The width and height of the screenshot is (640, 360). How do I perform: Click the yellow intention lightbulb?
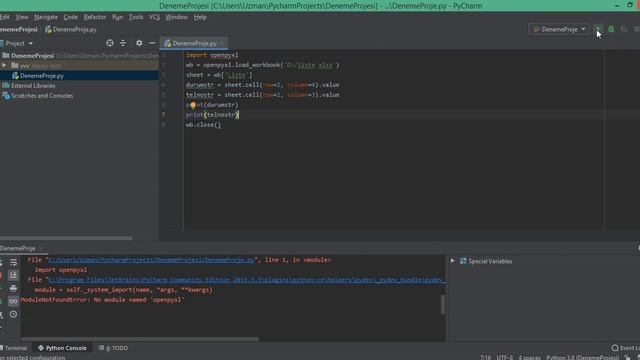click(x=193, y=105)
